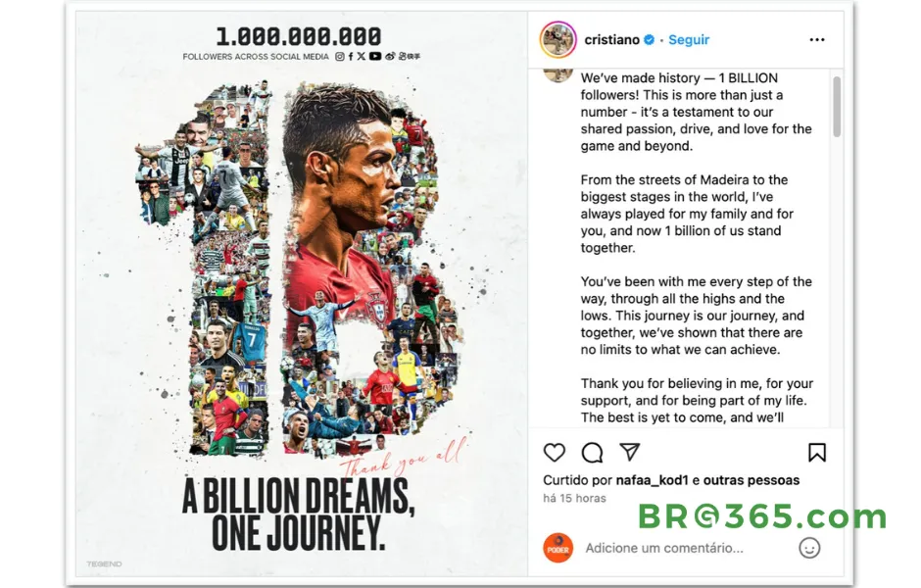Click the Seguir follow button
The image size is (921, 588).
point(689,40)
